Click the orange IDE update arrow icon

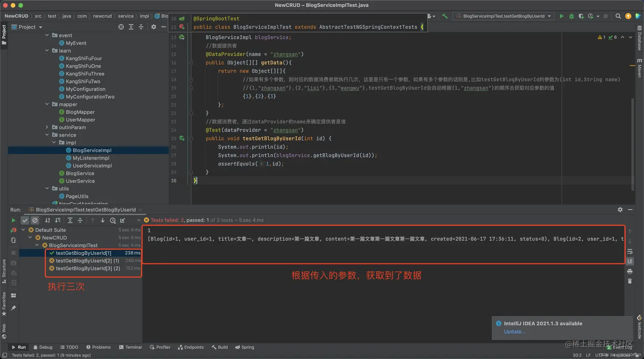pyautogui.click(x=628, y=16)
